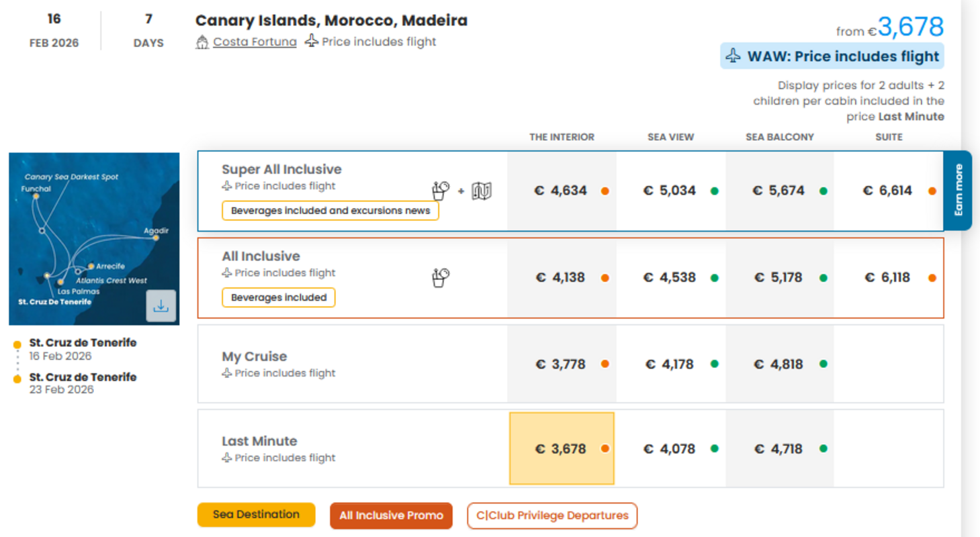This screenshot has width=980, height=537.
Task: Choose All Inclusive Sea Balcony €5,178
Action: coord(778,278)
